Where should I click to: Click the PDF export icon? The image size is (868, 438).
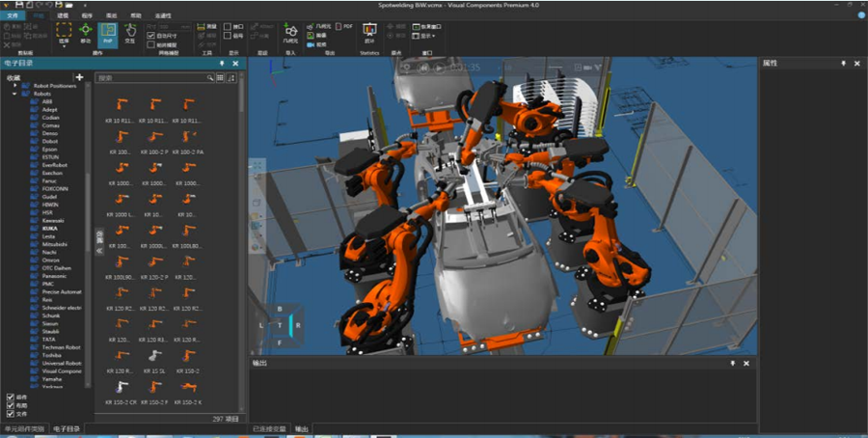pyautogui.click(x=338, y=26)
